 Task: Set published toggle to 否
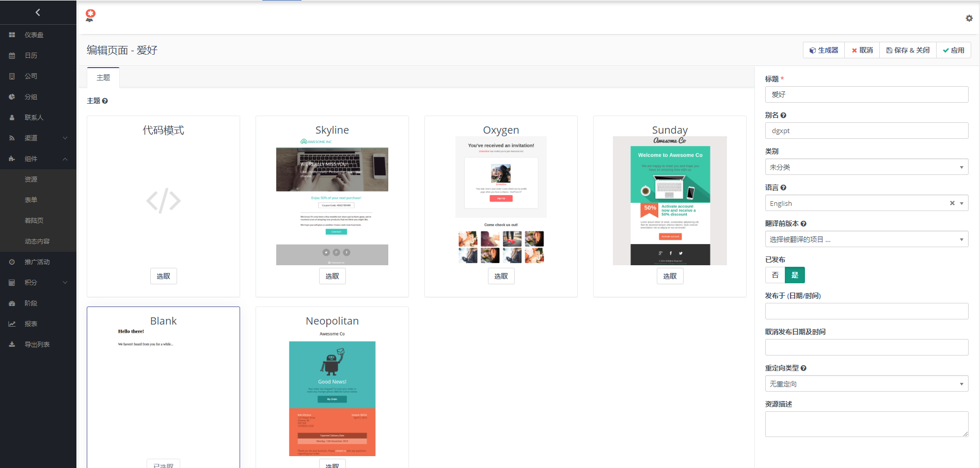(774, 275)
